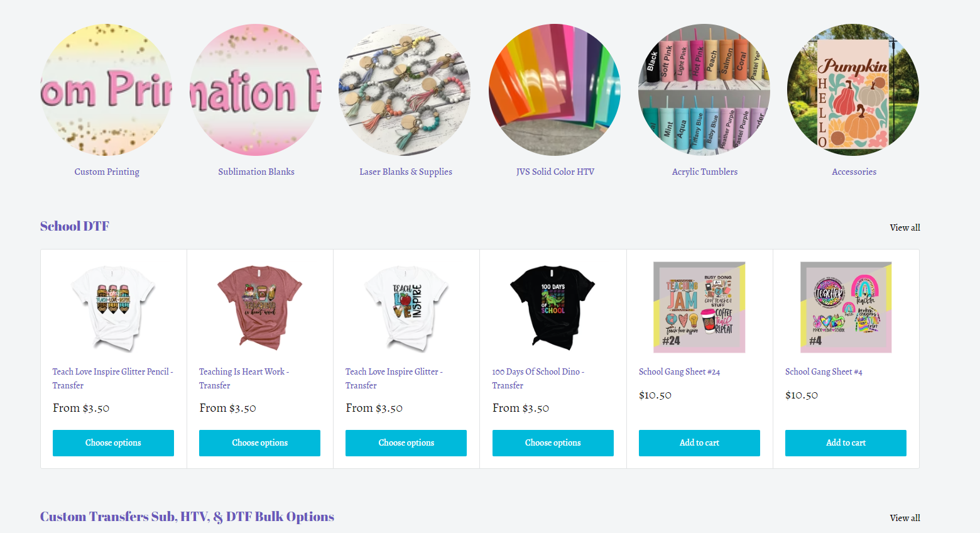Open the Sublimation Blanks circle image

[x=256, y=90]
